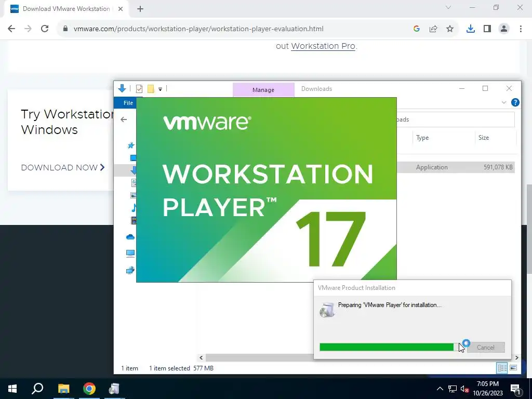This screenshot has height=399, width=532.
Task: Bookmark this page with the star
Action: click(450, 29)
